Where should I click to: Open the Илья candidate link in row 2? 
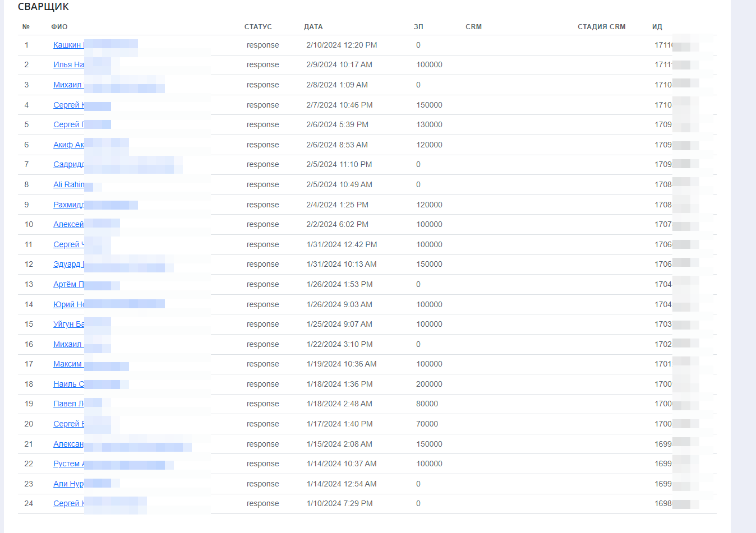point(68,65)
